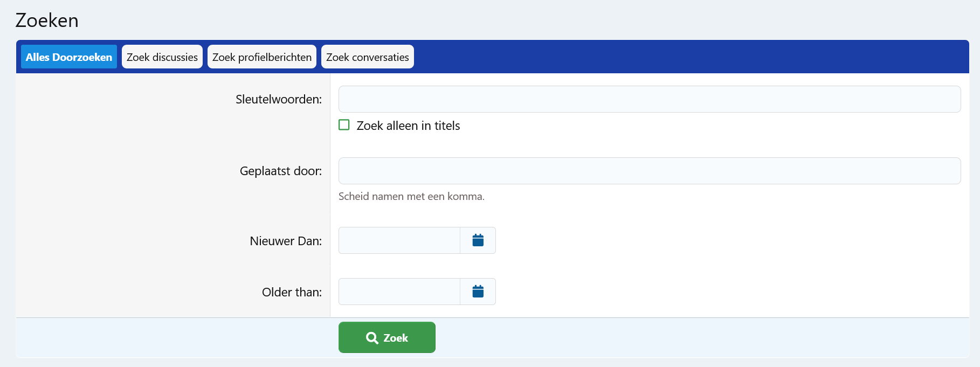Open the Zoek profielberichten tab
This screenshot has width=980, height=367.
(x=262, y=57)
